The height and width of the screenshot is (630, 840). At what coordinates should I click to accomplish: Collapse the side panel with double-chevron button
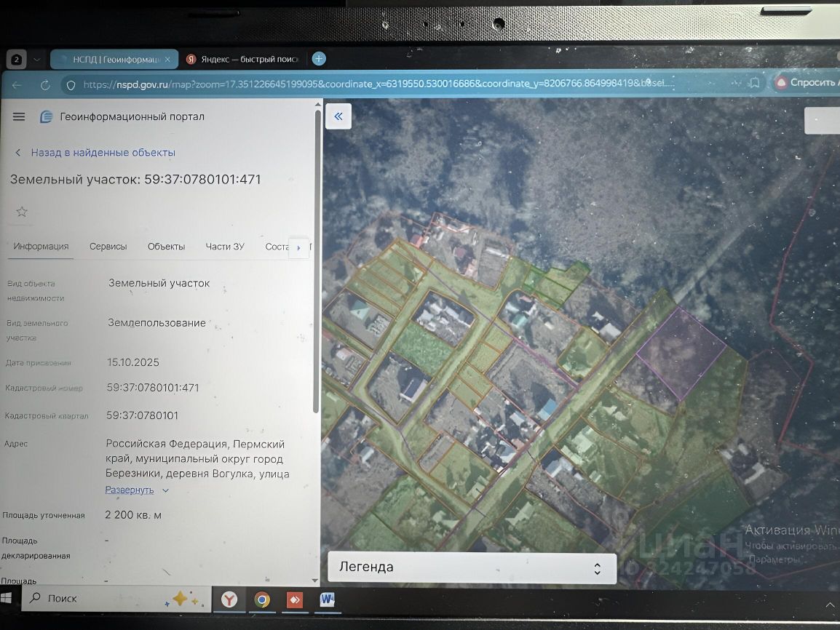pos(338,116)
